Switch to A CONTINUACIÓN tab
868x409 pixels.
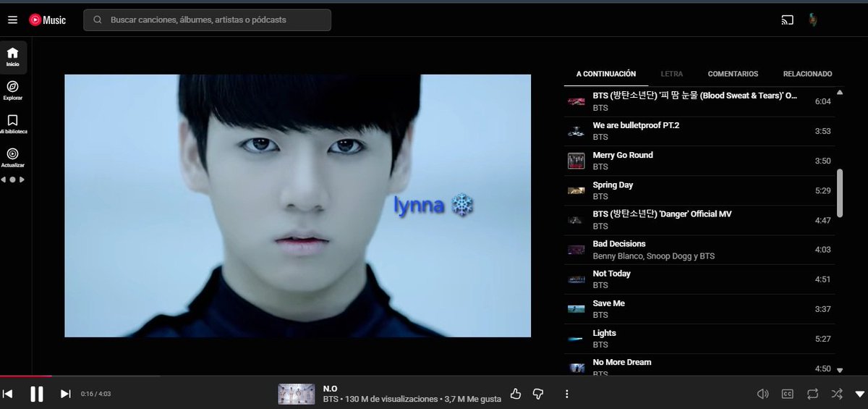coord(606,74)
